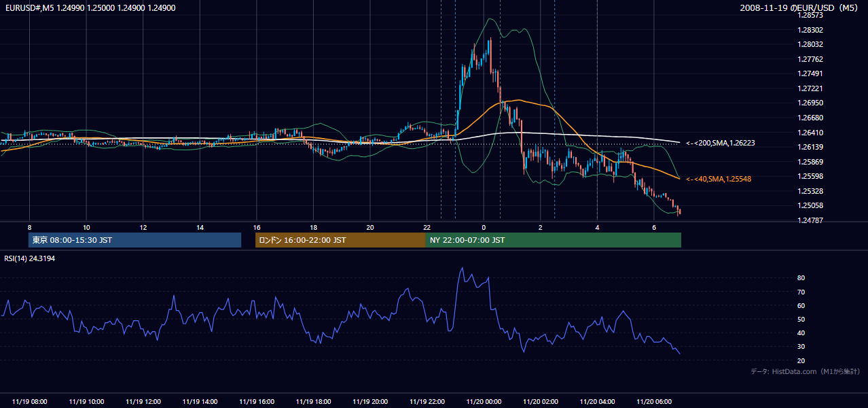
Task: Click hour label 16 under price chart
Action: click(x=257, y=227)
